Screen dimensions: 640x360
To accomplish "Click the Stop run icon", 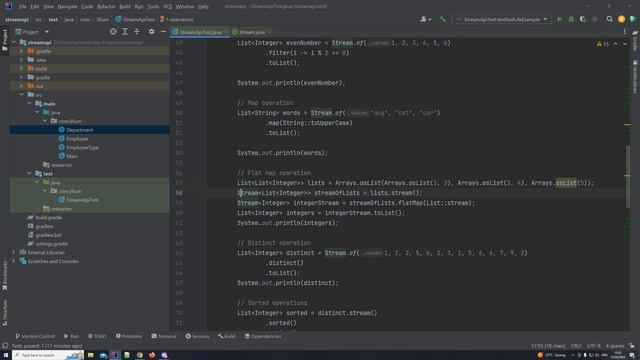I will (595, 19).
